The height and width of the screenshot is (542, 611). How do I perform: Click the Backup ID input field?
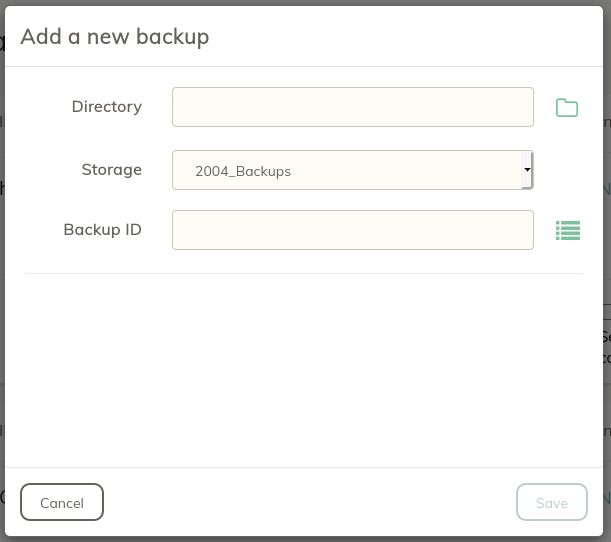coord(353,230)
